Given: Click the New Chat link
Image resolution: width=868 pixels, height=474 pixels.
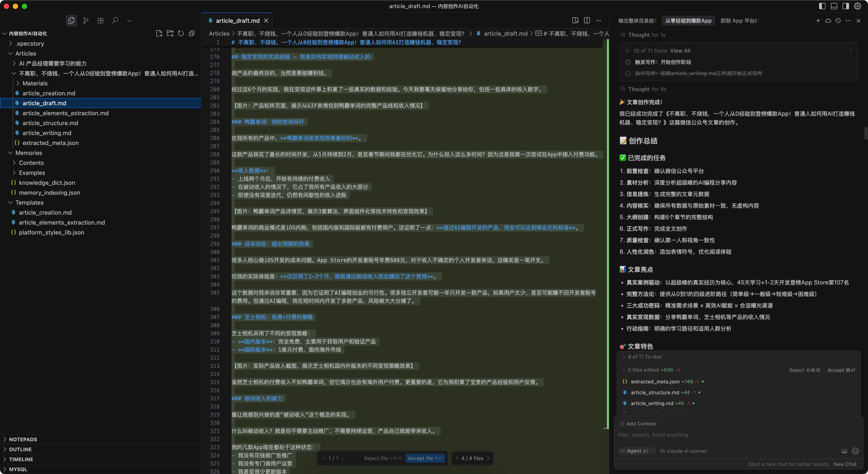Looking at the screenshot, I should (x=845, y=464).
